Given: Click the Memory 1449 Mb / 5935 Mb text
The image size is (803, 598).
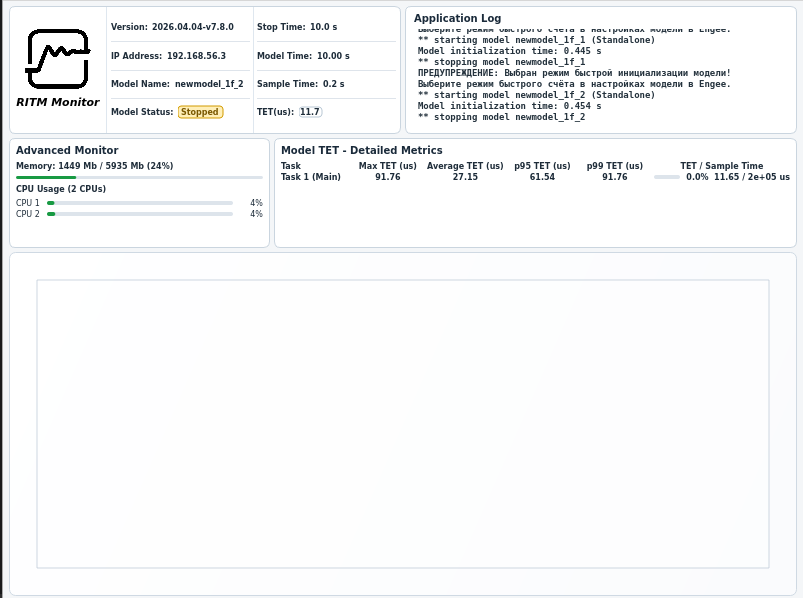Looking at the screenshot, I should (x=95, y=166).
